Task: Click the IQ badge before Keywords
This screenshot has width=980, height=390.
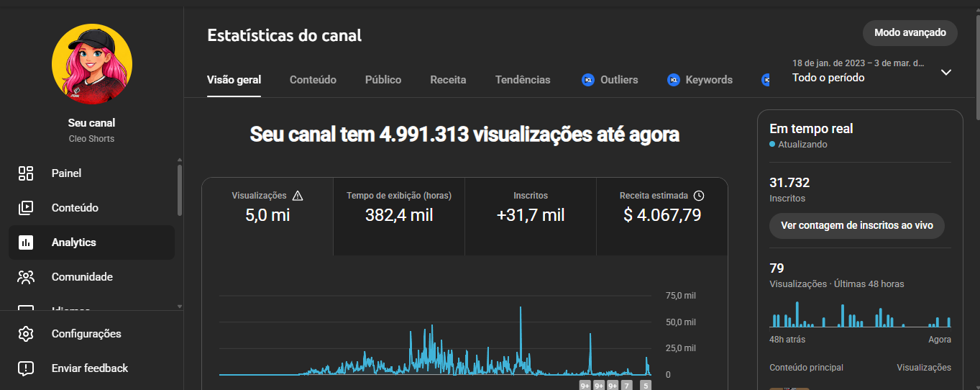Action: 673,80
